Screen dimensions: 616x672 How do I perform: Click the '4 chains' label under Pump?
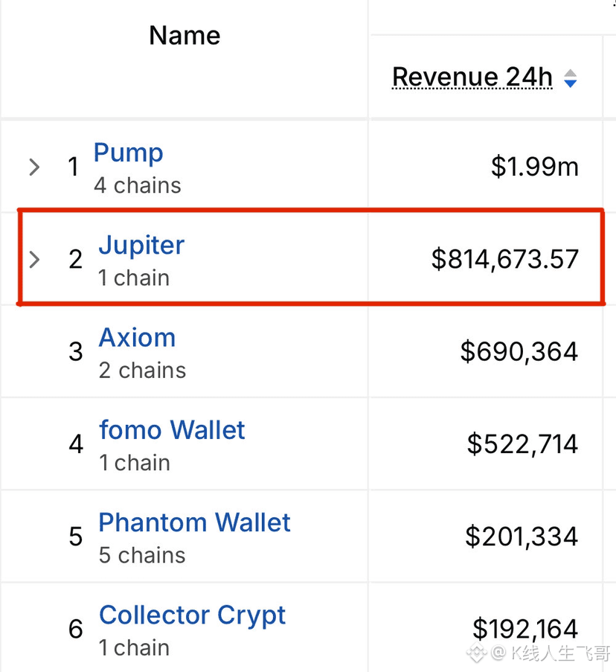pos(138,185)
